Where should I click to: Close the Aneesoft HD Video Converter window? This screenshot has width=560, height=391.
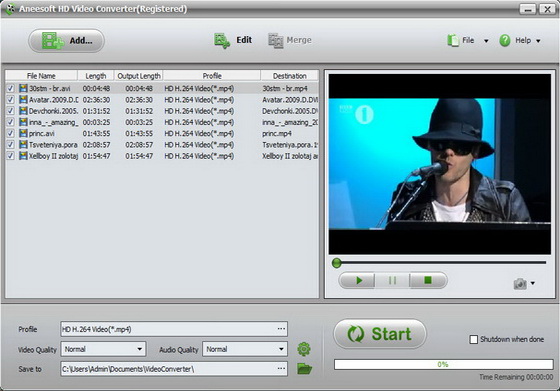pos(547,9)
